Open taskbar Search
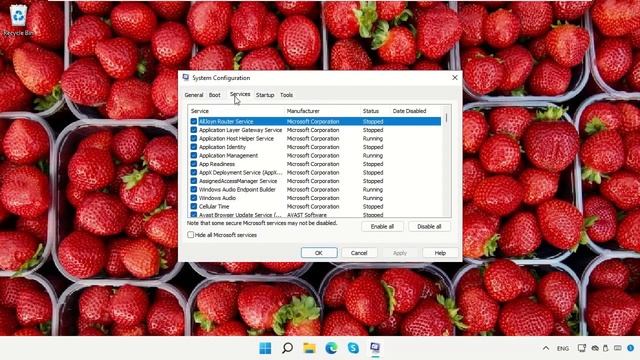Screen dimensions: 640x360 tap(287, 348)
